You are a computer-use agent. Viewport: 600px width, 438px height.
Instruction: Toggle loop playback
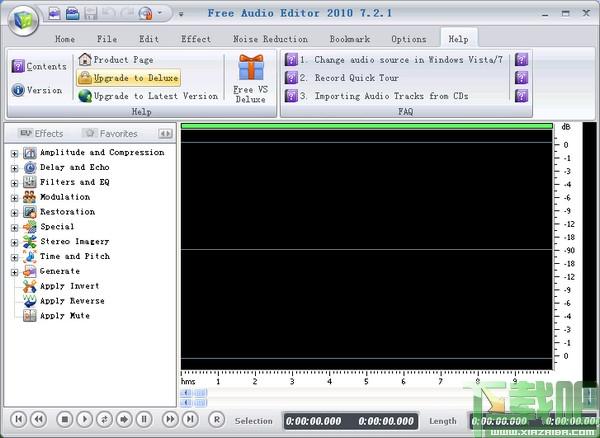[104, 420]
